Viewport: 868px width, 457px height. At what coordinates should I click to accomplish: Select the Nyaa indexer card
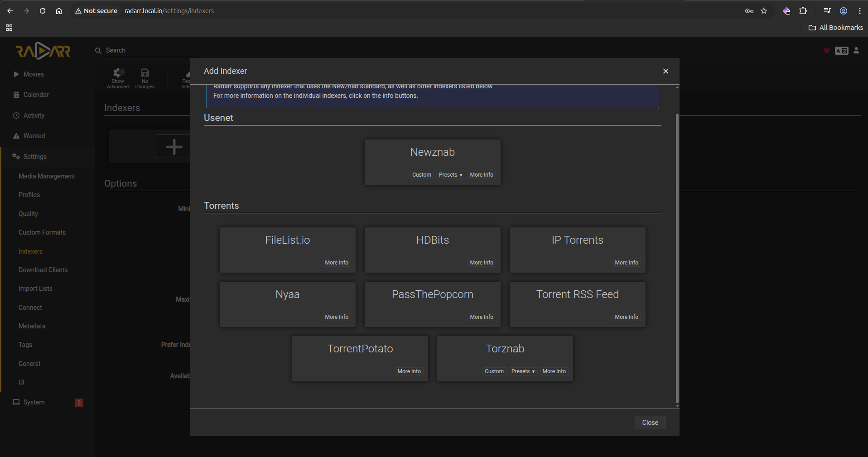coord(288,304)
